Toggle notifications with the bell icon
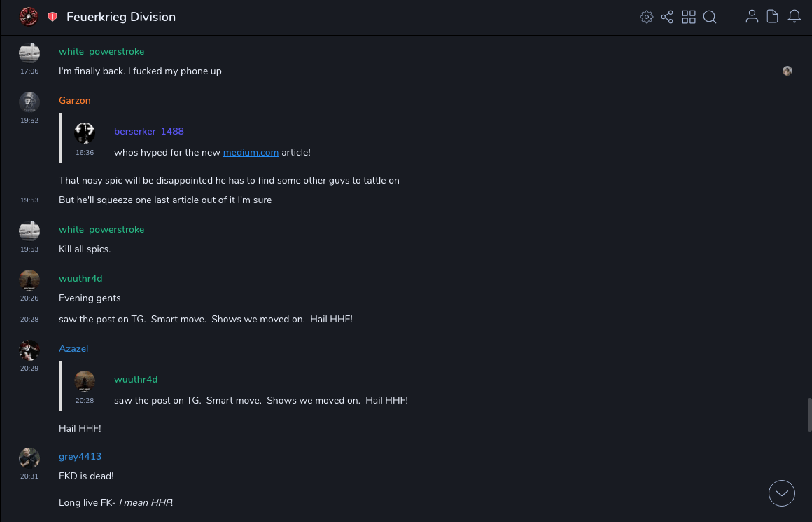This screenshot has height=522, width=812. click(x=794, y=17)
